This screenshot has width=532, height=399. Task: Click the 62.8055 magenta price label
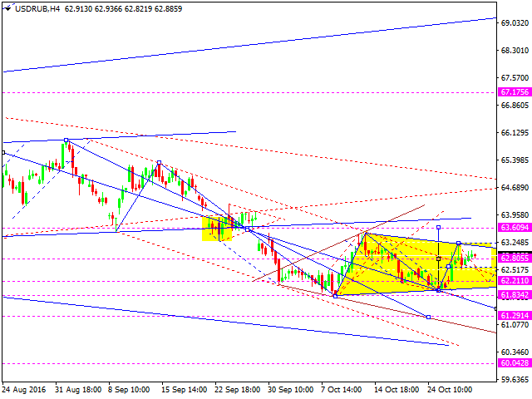515,259
